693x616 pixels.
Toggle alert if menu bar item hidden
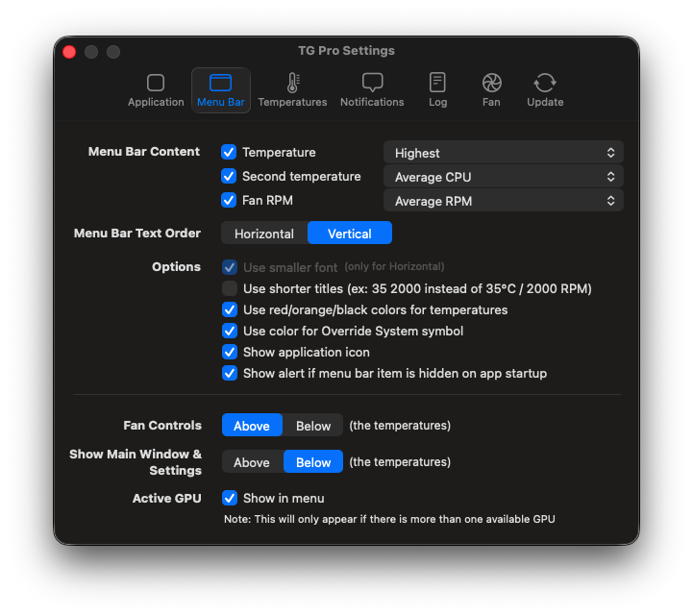[x=230, y=373]
